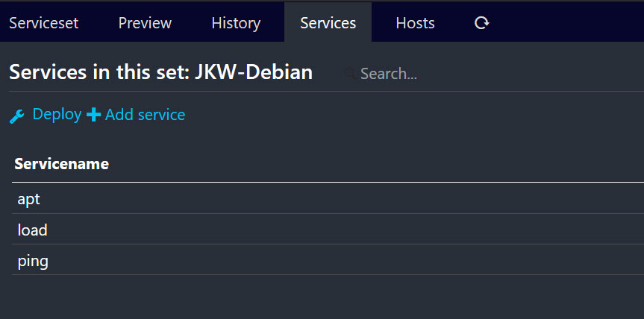The width and height of the screenshot is (644, 319).
Task: Click the "Services in this set" heading text
Action: [94, 72]
